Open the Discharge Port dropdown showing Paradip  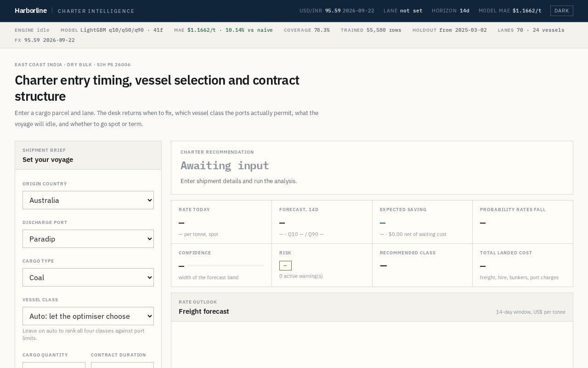tap(88, 239)
